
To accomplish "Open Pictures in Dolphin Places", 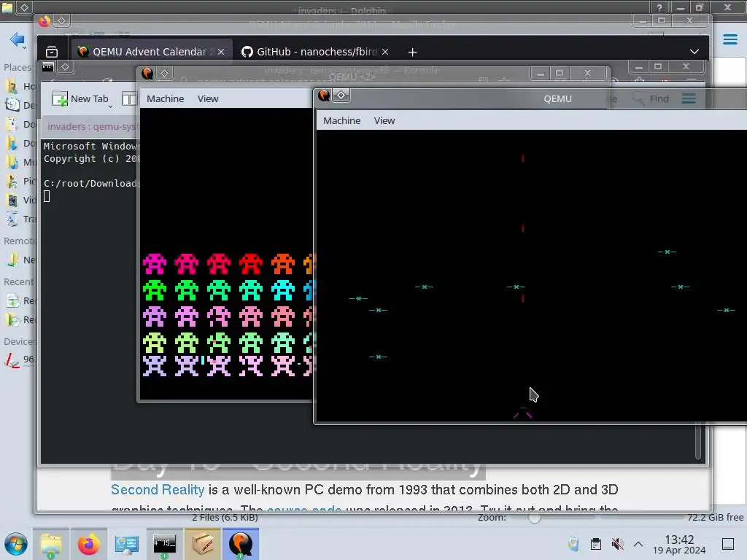I will pos(19,181).
